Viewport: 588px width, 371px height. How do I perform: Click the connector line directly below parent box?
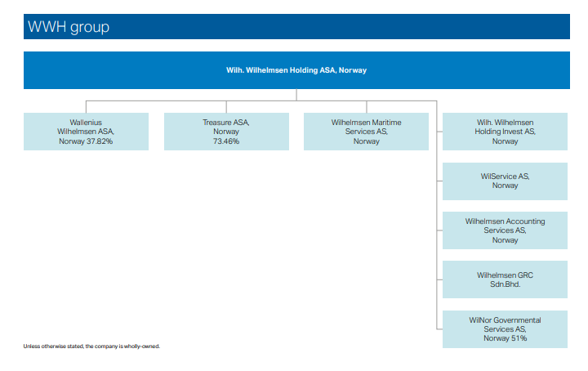(x=296, y=95)
